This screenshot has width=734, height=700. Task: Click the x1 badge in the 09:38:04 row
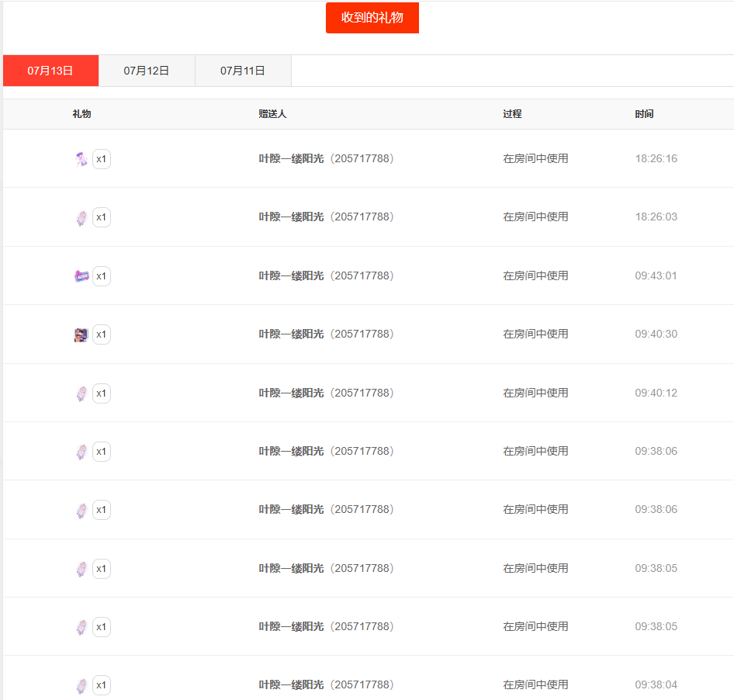click(x=102, y=685)
